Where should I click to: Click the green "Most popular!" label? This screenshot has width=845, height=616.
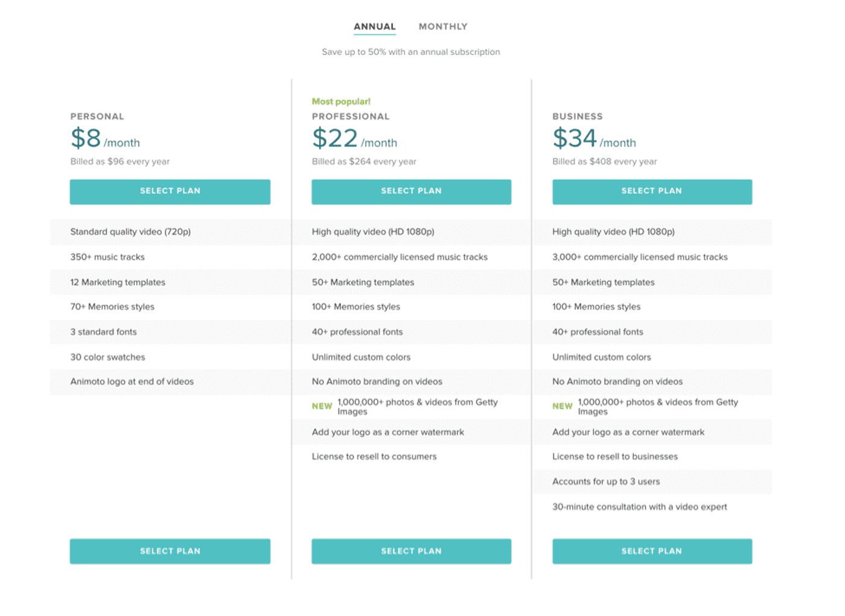coord(341,101)
